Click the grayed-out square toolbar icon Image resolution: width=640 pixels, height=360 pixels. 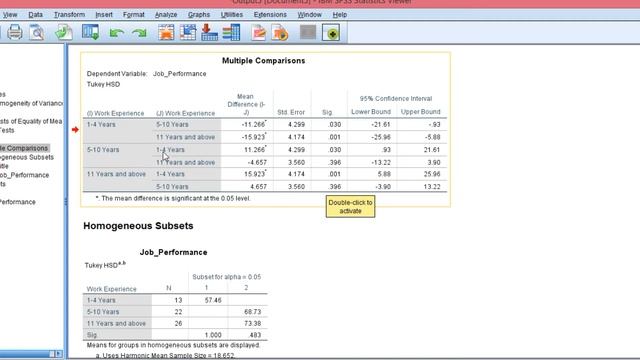pos(308,32)
